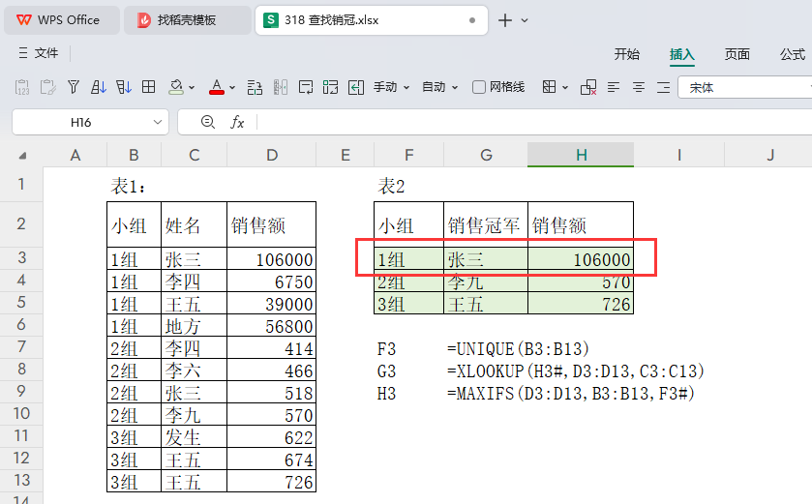Click the paste-format clipboard icon
Image resolution: width=812 pixels, height=504 pixels.
47,87
